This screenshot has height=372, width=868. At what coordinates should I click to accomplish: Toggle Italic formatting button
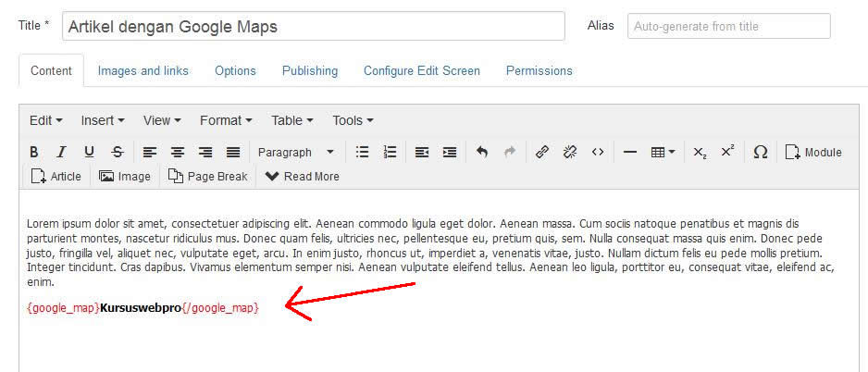[x=61, y=153]
